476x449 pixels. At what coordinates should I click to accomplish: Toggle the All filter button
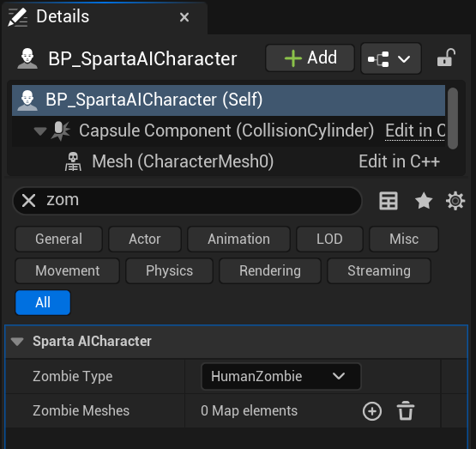click(x=43, y=302)
